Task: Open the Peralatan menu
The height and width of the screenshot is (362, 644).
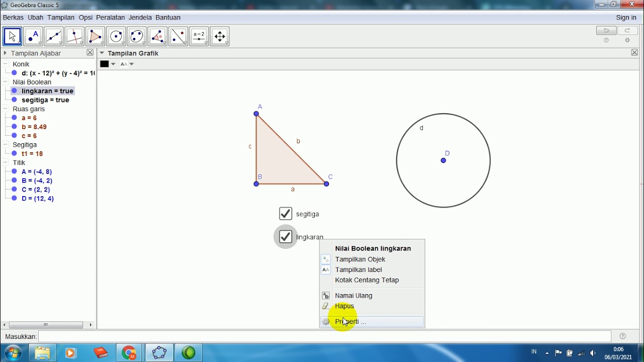Action: click(110, 18)
